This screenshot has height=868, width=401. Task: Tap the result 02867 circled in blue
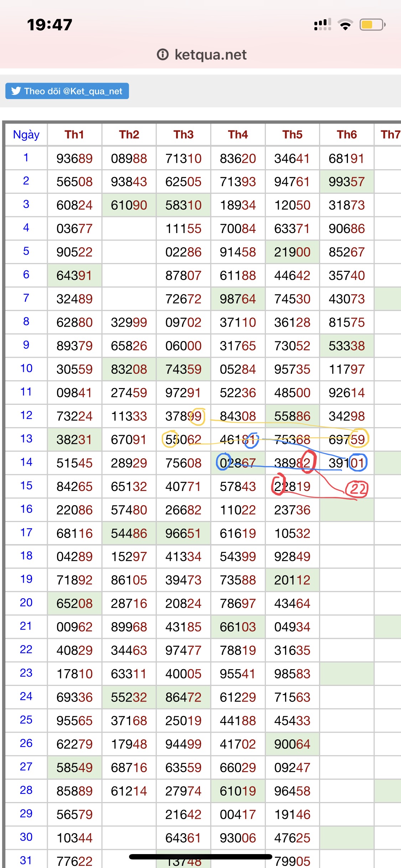point(237,463)
